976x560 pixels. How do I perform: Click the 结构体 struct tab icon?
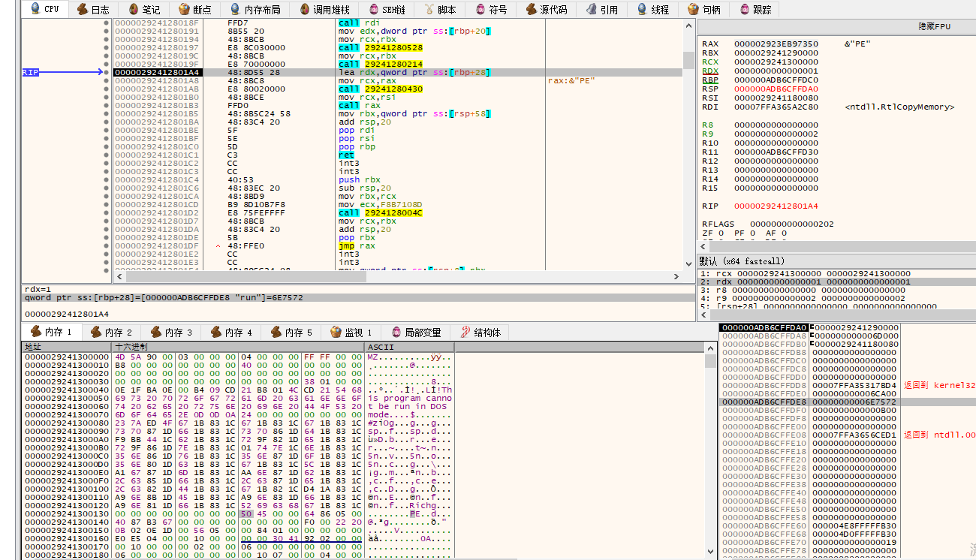[465, 332]
